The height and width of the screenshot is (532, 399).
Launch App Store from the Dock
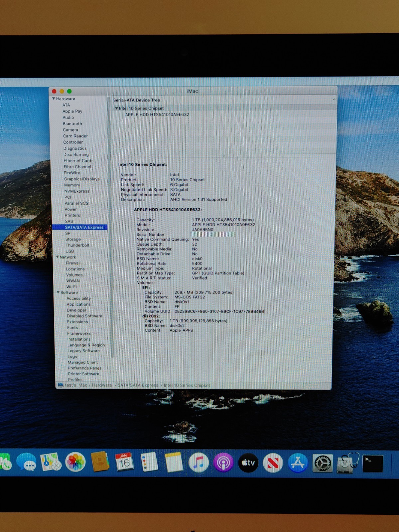tap(298, 463)
